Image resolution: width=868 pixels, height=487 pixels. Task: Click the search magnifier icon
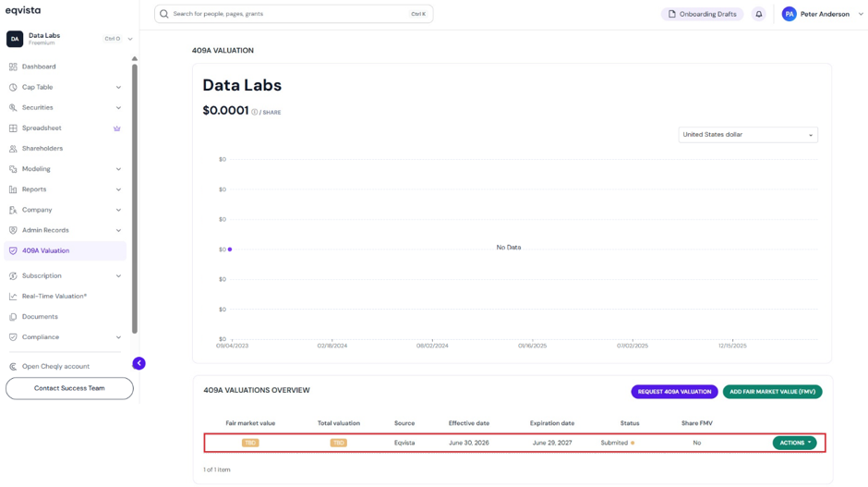[x=163, y=14]
